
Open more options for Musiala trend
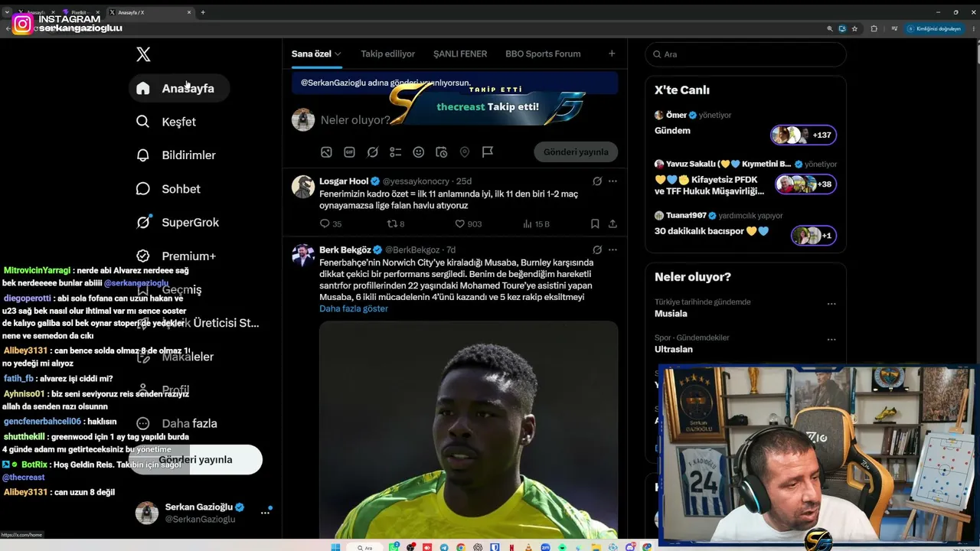pyautogui.click(x=831, y=304)
